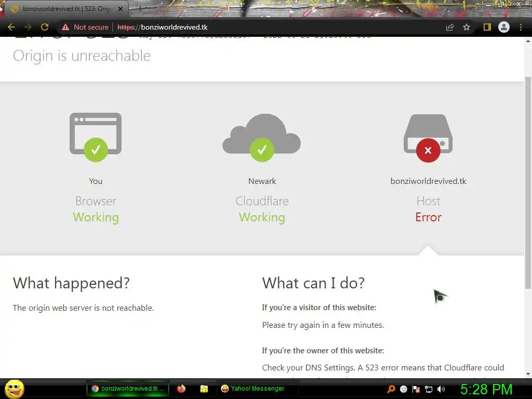This screenshot has height=399, width=532.
Task: Bookmark this page with star icon
Action: point(467,27)
